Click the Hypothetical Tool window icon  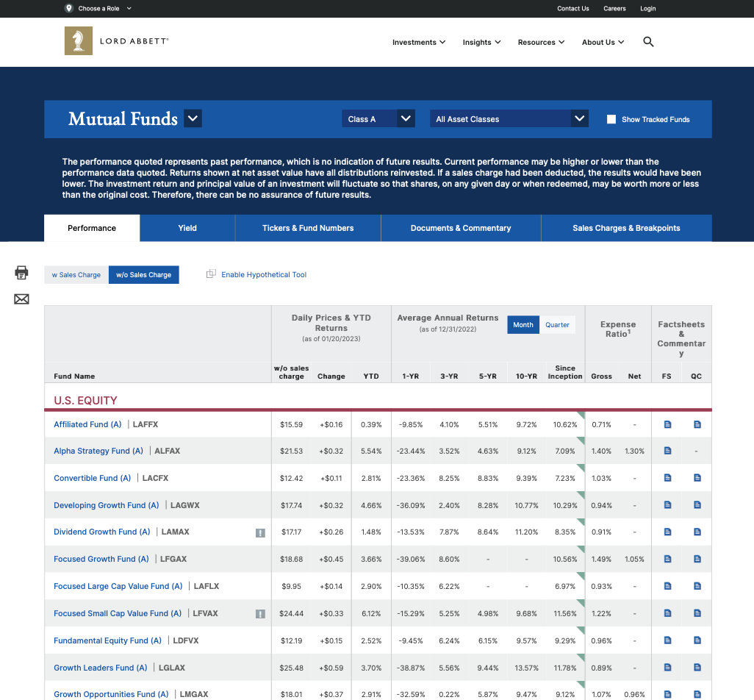pos(211,274)
